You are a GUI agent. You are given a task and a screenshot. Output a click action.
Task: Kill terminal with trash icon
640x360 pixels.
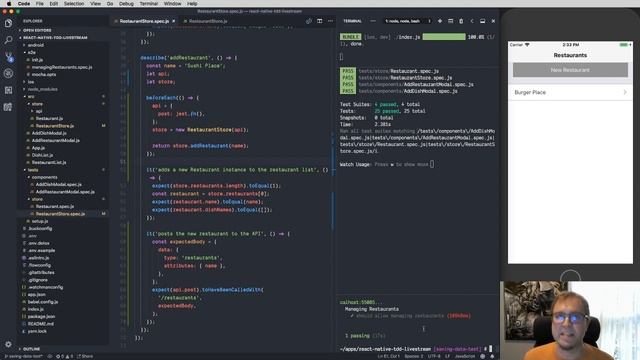[461, 21]
